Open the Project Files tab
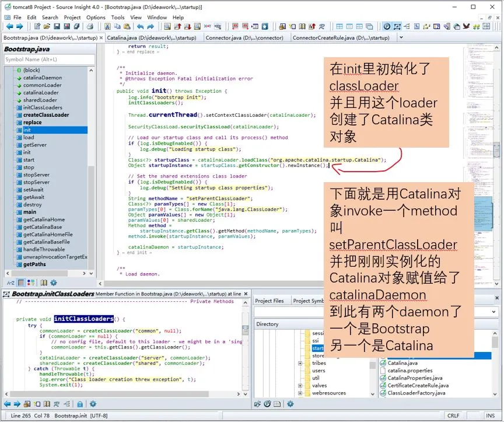Image resolution: width=504 pixels, height=422 pixels. click(269, 301)
